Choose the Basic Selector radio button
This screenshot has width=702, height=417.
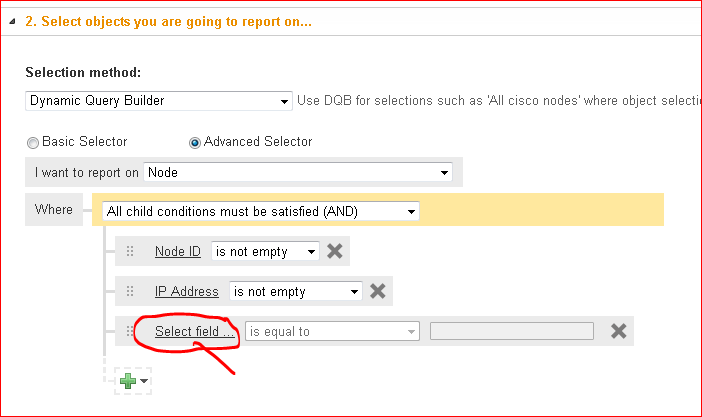[x=33, y=142]
